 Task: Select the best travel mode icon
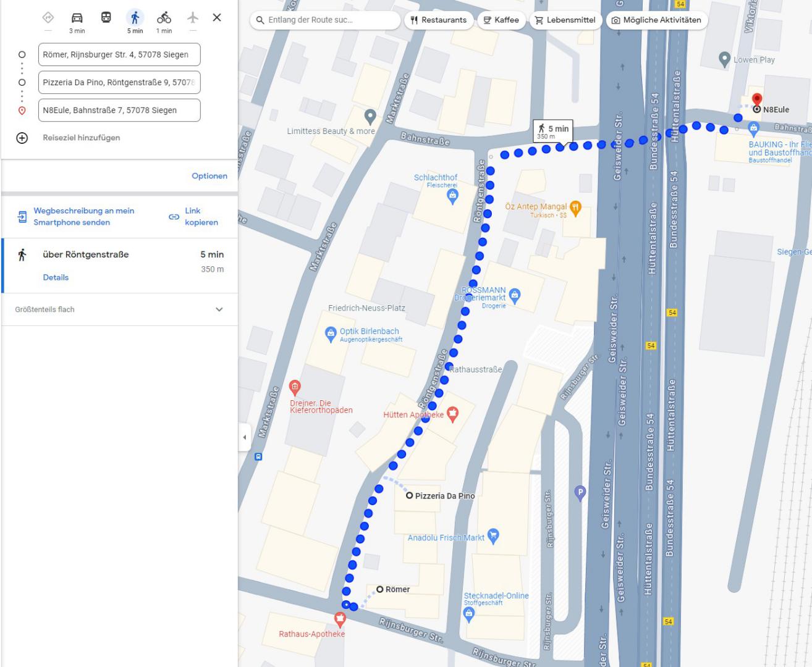48,17
